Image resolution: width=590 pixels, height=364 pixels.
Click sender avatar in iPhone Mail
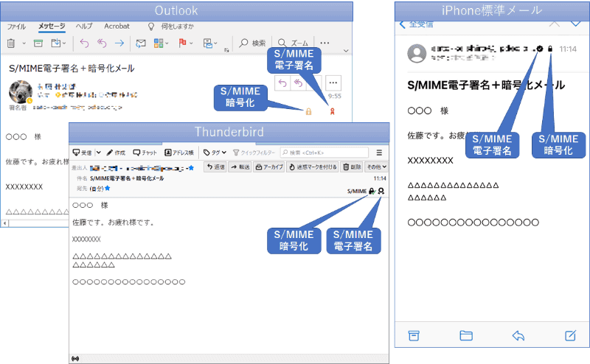417,53
